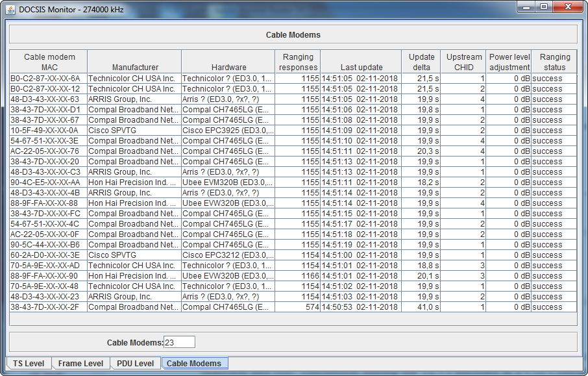The image size is (588, 376).
Task: Click the Cable Modems count field
Action: 179,342
